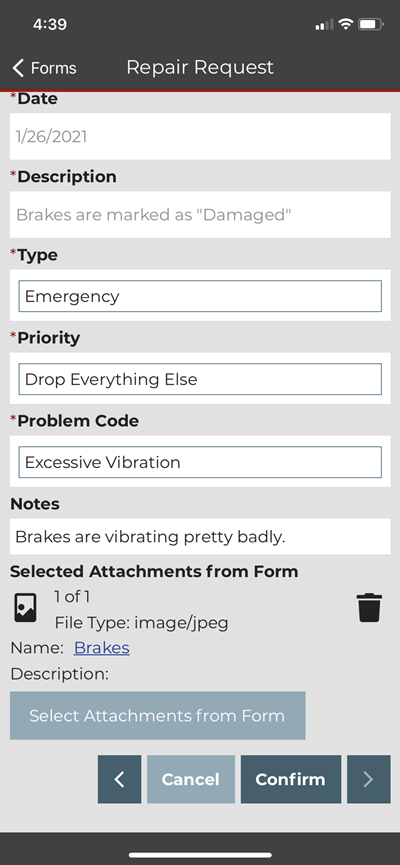
Task: Tap Select Attachments from Form button
Action: click(157, 716)
